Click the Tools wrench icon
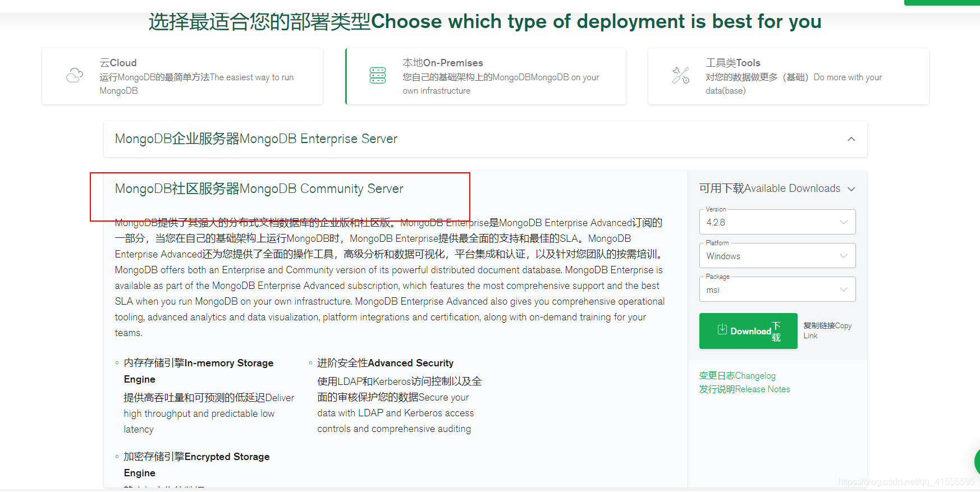 click(x=681, y=75)
